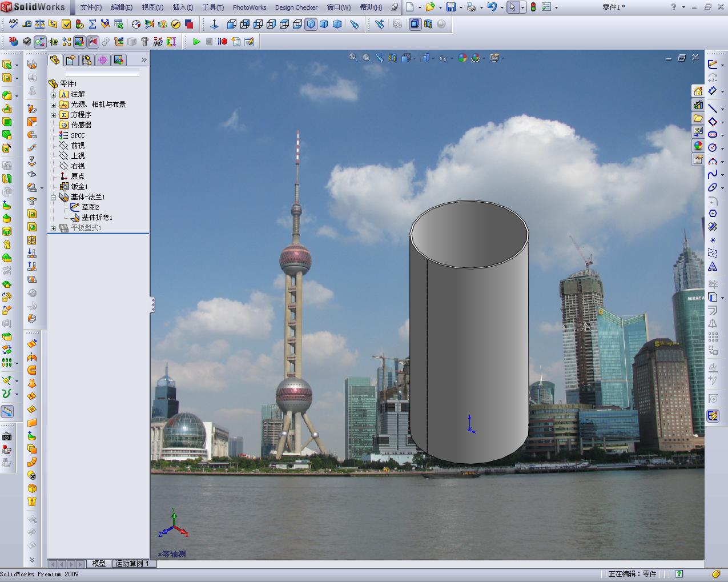The image size is (728, 582).
Task: Open Mass Properties balance-scale icon
Action: (x=40, y=24)
